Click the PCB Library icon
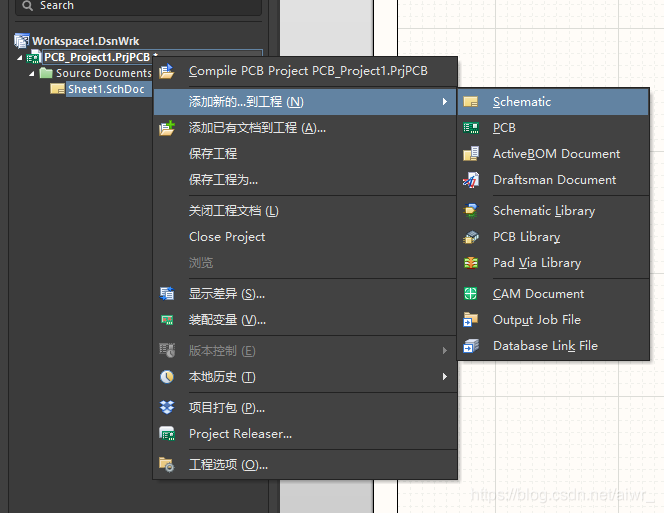Screen dimensions: 664x513 471,237
